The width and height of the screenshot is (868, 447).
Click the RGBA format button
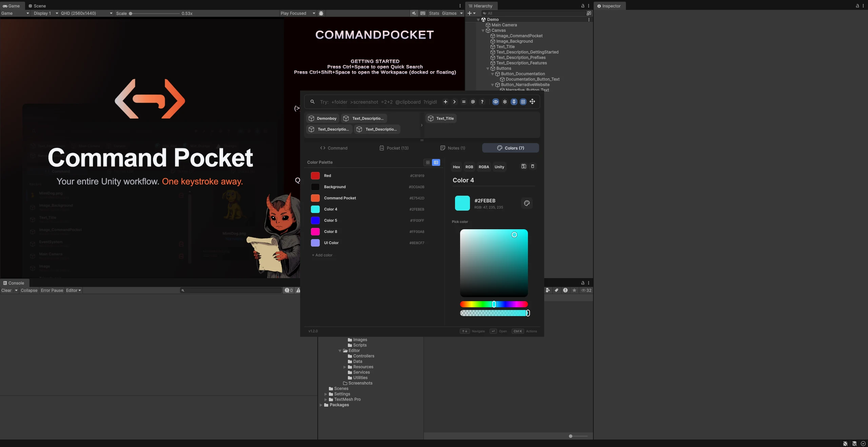coord(484,167)
